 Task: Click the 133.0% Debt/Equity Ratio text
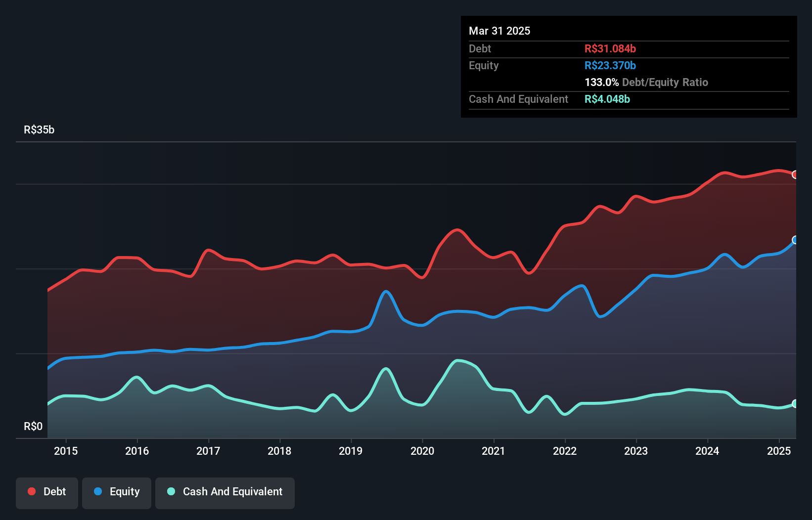click(x=646, y=82)
